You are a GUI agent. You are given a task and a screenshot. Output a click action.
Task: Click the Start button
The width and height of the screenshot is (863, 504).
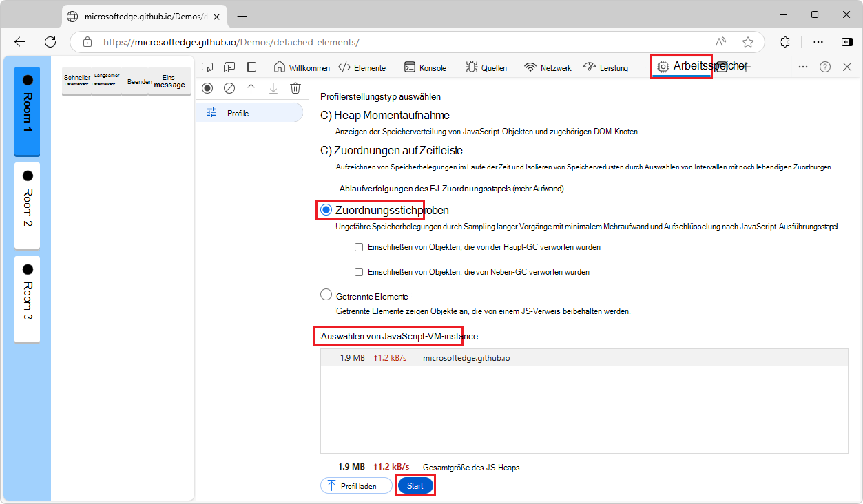(415, 485)
